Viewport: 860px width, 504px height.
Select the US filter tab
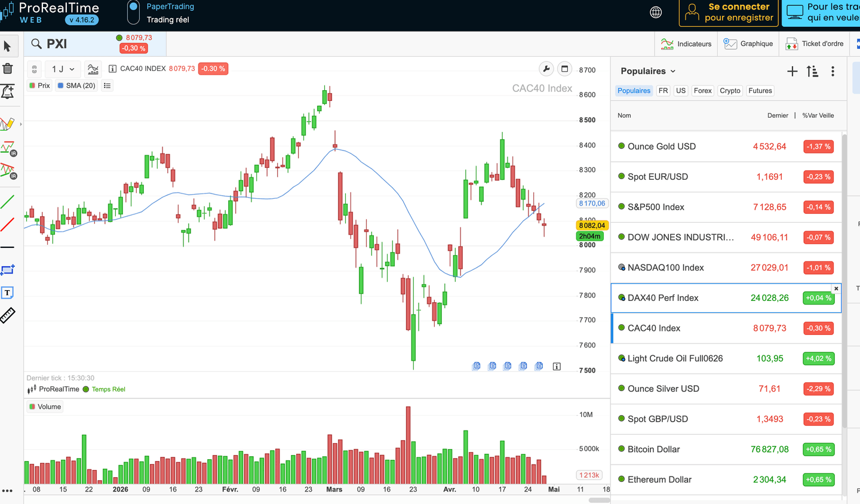pyautogui.click(x=681, y=91)
